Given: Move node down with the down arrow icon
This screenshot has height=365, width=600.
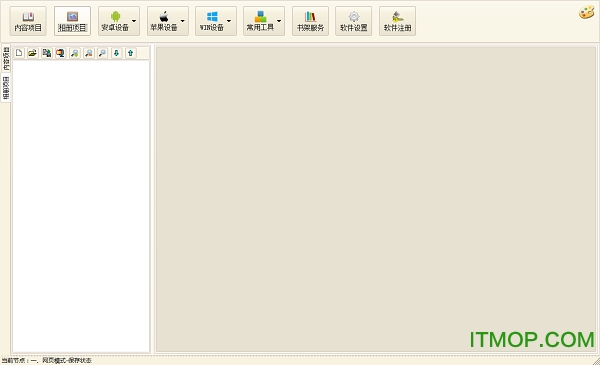Looking at the screenshot, I should point(116,53).
